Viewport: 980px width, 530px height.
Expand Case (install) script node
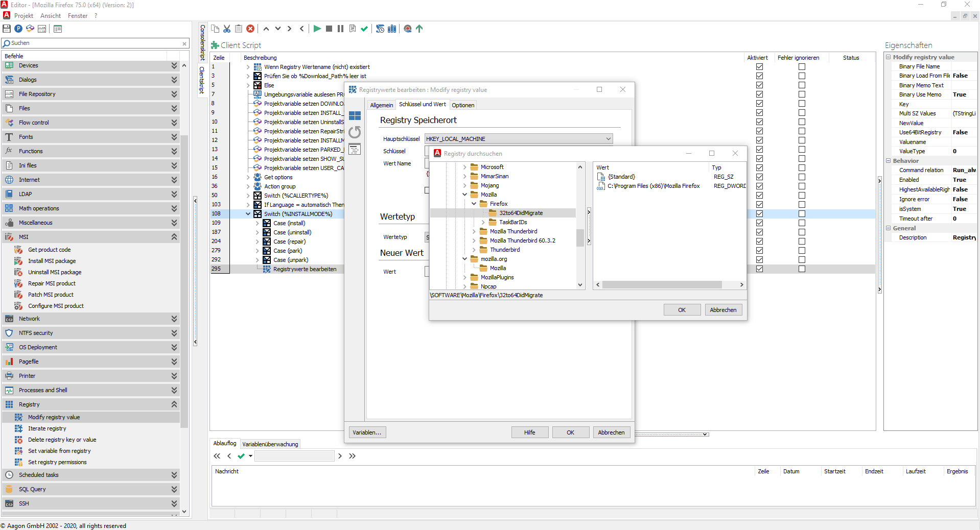pyautogui.click(x=258, y=223)
